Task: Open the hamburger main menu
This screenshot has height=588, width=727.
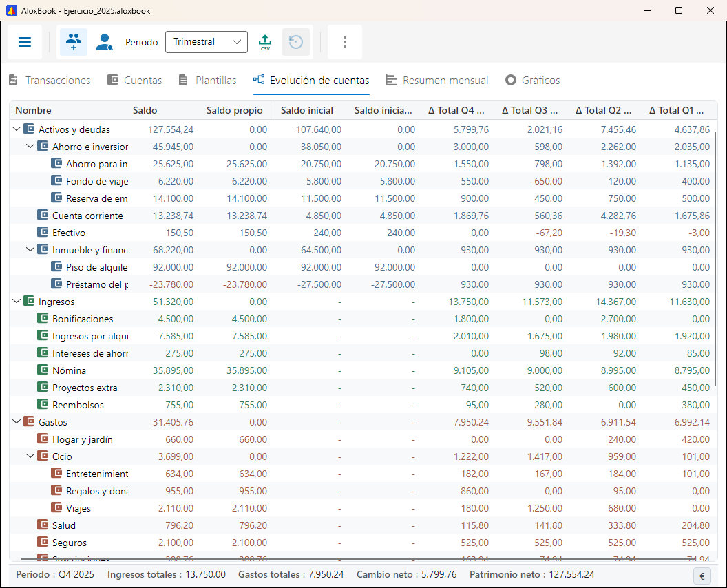Action: (25, 42)
